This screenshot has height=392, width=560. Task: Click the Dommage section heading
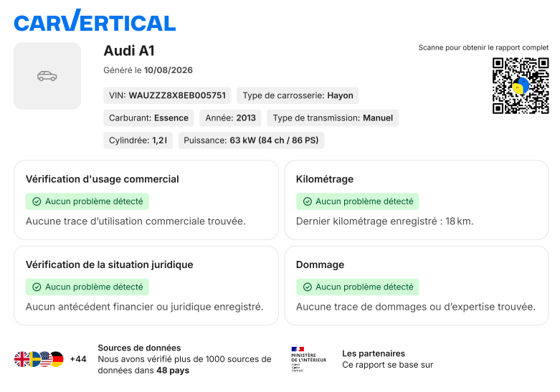[x=320, y=264]
